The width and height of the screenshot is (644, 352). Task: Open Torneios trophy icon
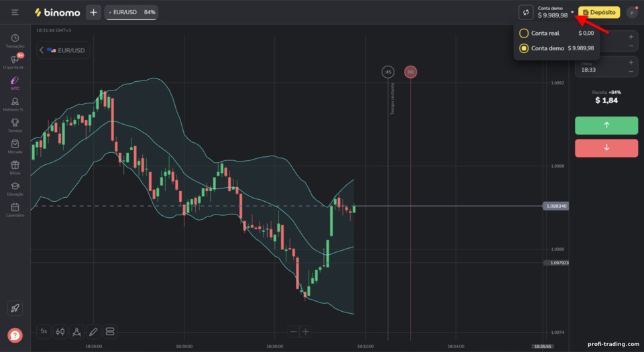[15, 125]
